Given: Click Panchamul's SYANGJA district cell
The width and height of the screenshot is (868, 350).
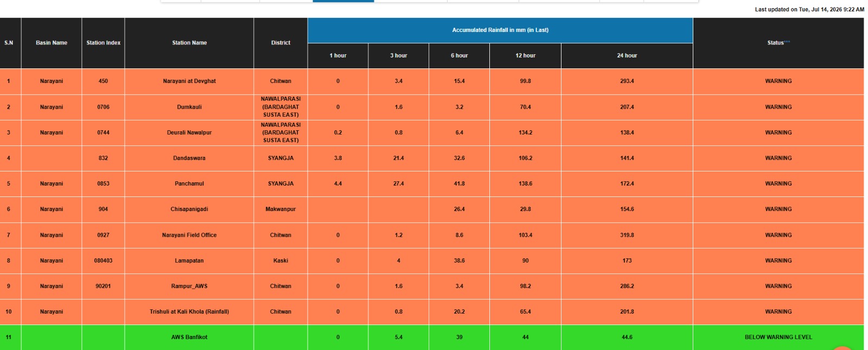Looking at the screenshot, I should [x=280, y=184].
